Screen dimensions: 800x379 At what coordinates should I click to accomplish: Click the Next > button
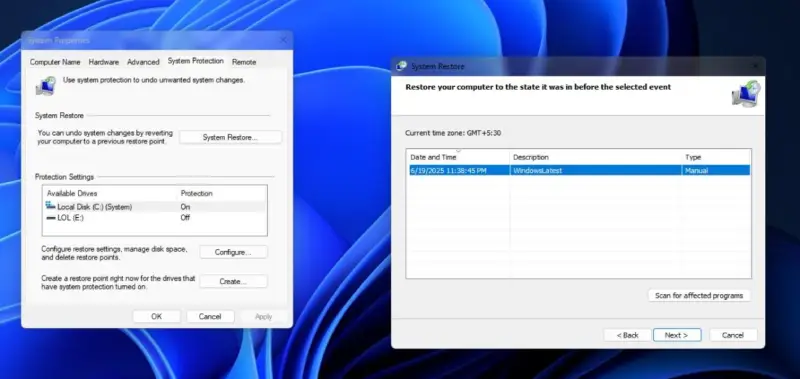677,335
